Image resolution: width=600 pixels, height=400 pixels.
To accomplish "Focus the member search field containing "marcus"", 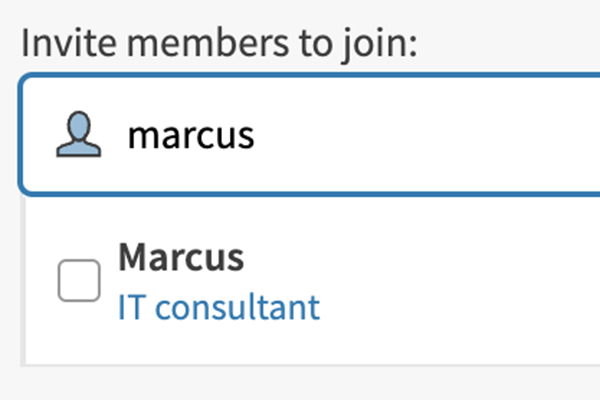I will click(x=350, y=135).
